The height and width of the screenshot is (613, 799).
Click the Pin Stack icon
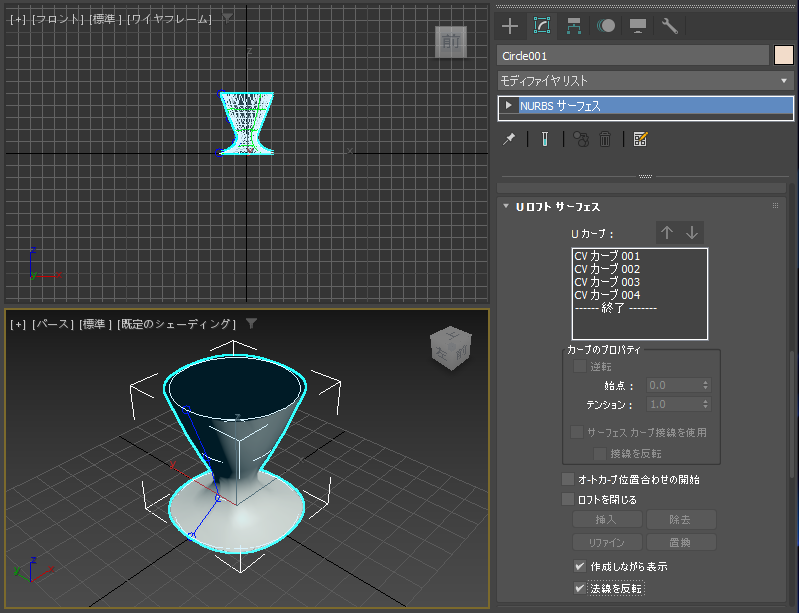[x=509, y=139]
